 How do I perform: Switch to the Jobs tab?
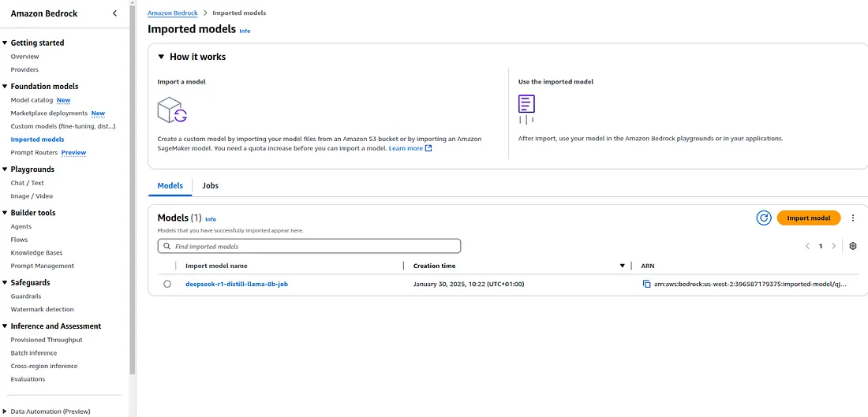(x=211, y=186)
